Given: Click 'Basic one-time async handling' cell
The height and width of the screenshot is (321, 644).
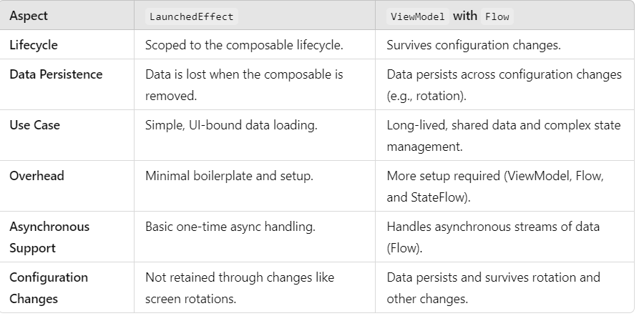Looking at the screenshot, I should (230, 227).
